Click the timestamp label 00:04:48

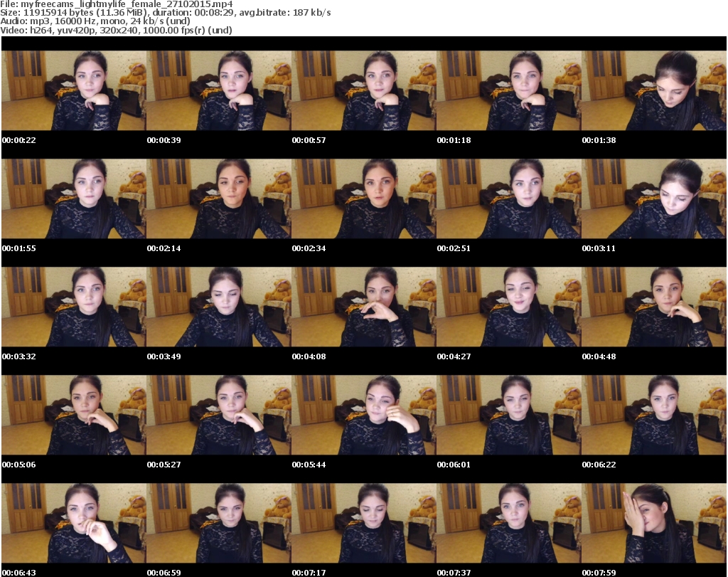pyautogui.click(x=599, y=356)
